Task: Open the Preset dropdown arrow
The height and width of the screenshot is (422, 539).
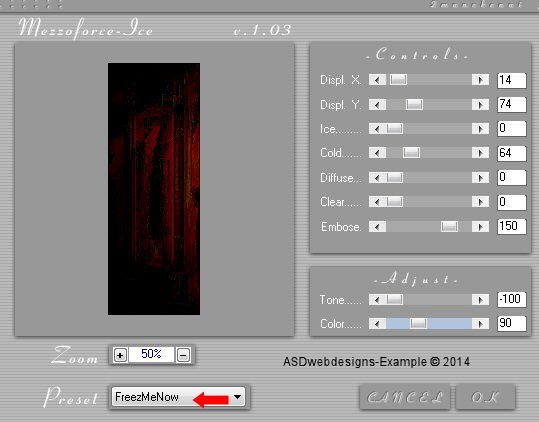Action: pos(237,397)
